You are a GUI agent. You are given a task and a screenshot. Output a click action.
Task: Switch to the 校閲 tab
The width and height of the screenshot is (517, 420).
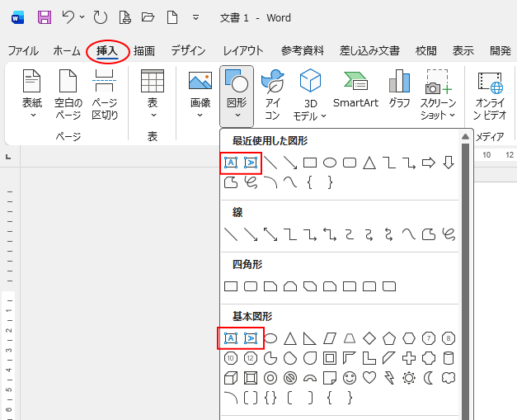pyautogui.click(x=426, y=51)
